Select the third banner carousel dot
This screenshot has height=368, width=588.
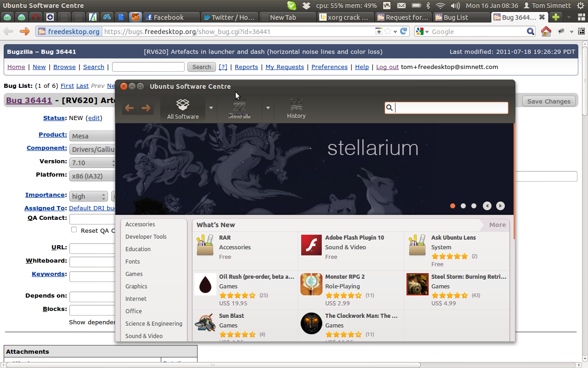[474, 206]
